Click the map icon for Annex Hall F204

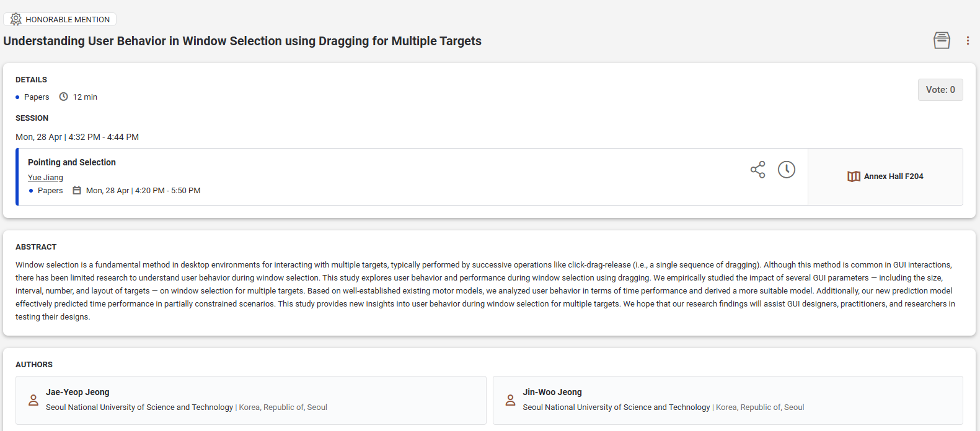[x=854, y=176]
